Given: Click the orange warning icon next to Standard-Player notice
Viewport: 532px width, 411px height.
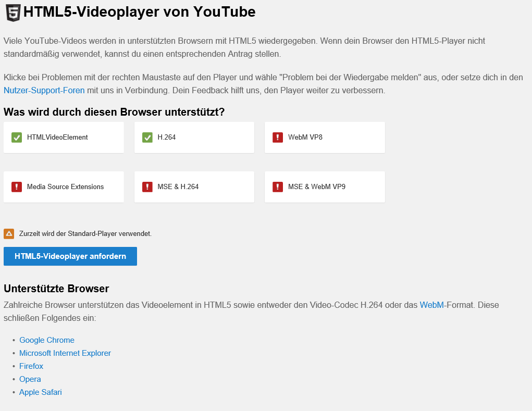Looking at the screenshot, I should 9,234.
